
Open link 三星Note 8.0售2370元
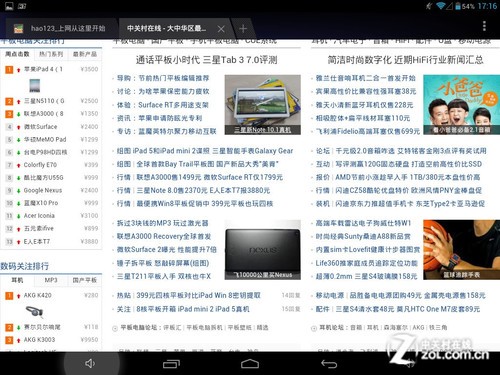tap(171, 190)
